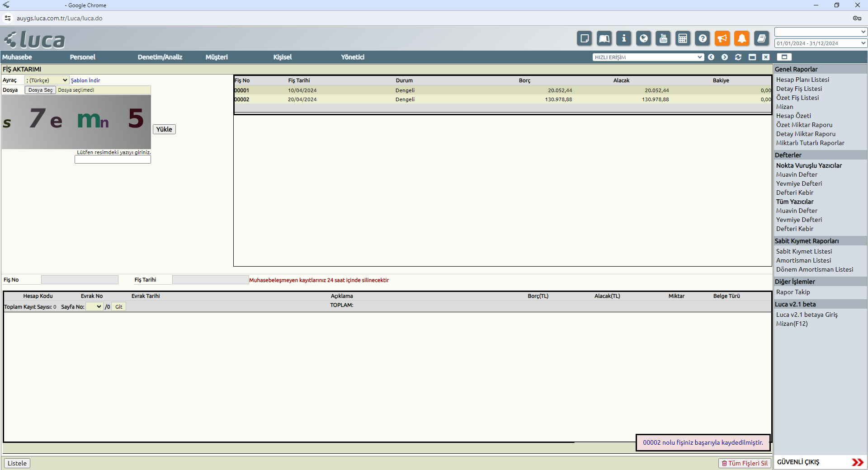The width and height of the screenshot is (868, 470).
Task: Click the Fiş Tarihi input field
Action: (x=210, y=280)
